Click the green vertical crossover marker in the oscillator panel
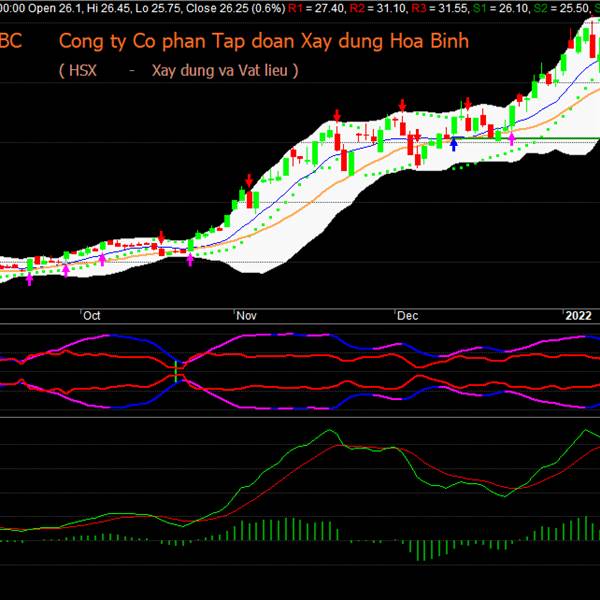Viewport: 600px width, 600px height. (176, 371)
